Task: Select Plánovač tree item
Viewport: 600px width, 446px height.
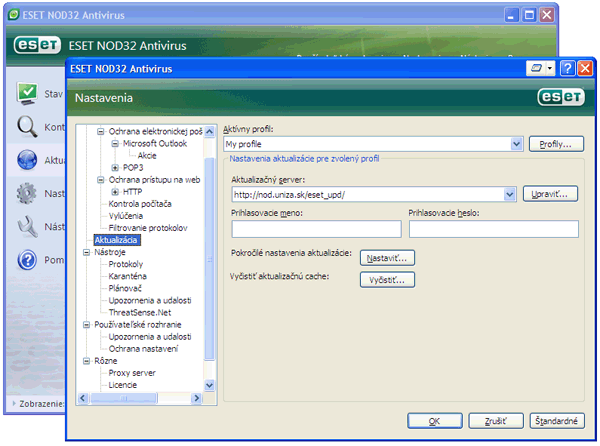Action: (x=125, y=288)
